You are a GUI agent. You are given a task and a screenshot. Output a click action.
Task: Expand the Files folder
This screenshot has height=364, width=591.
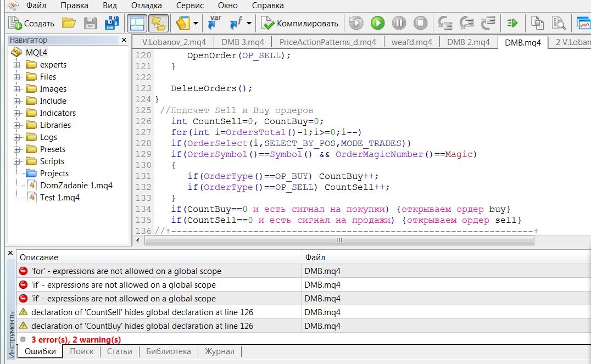pyautogui.click(x=16, y=77)
